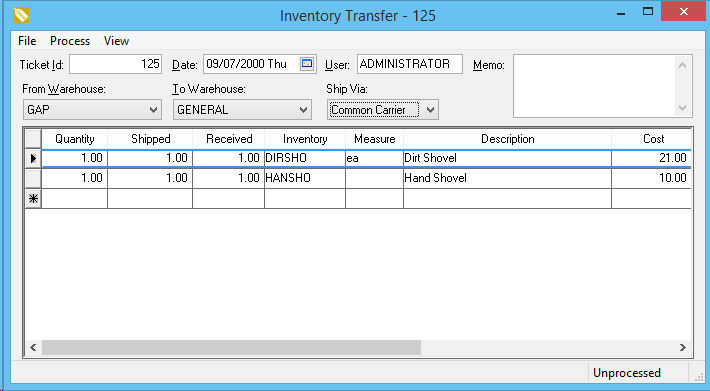The image size is (710, 391).
Task: Click Quantity cell in DIRSHO row
Action: (75, 158)
